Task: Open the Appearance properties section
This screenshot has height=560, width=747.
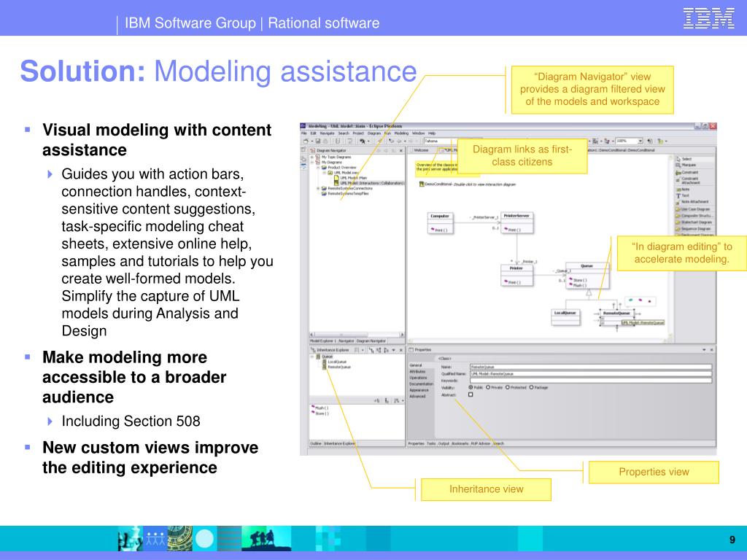Action: [419, 390]
